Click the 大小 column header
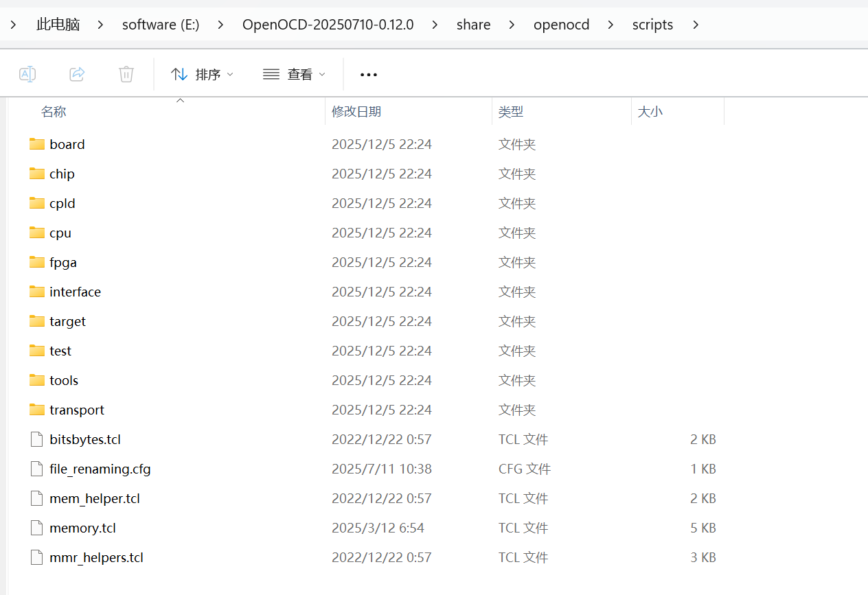This screenshot has height=595, width=868. coord(650,110)
